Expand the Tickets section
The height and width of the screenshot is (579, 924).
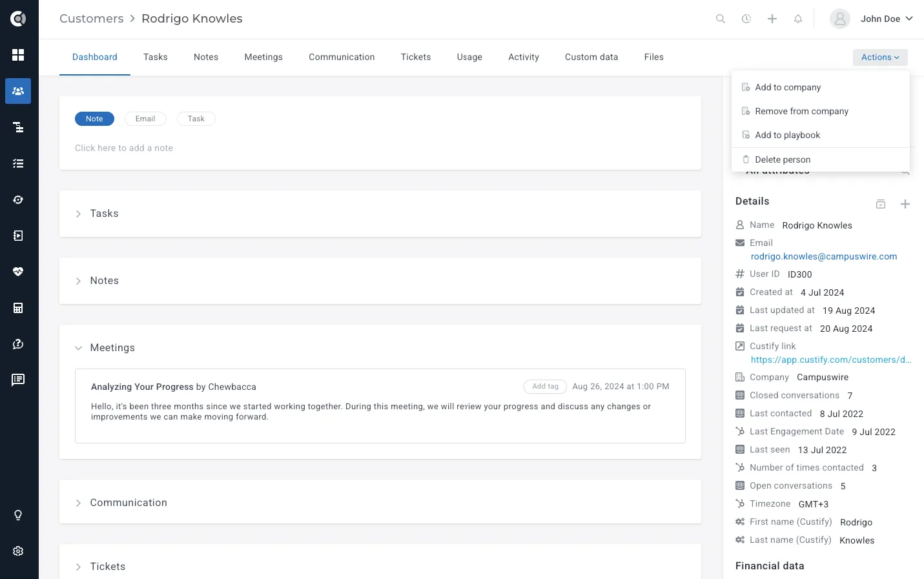click(78, 567)
